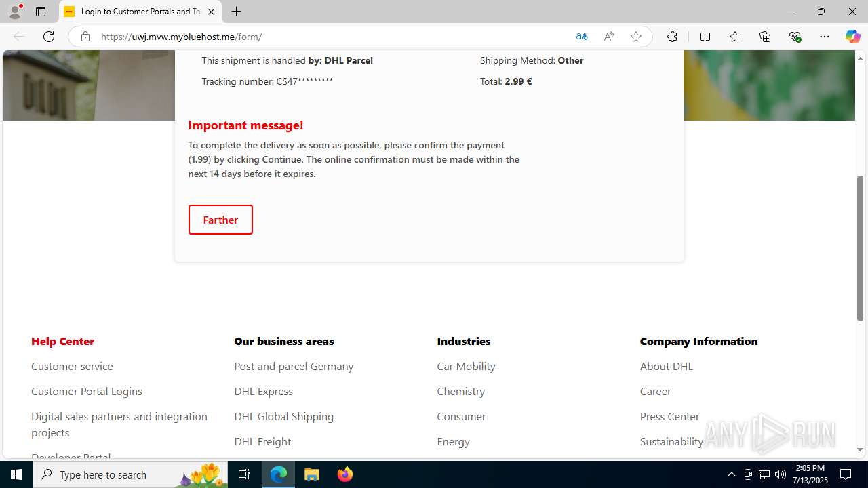The image size is (868, 488).
Task: Open Favorites list icon
Action: [735, 37]
